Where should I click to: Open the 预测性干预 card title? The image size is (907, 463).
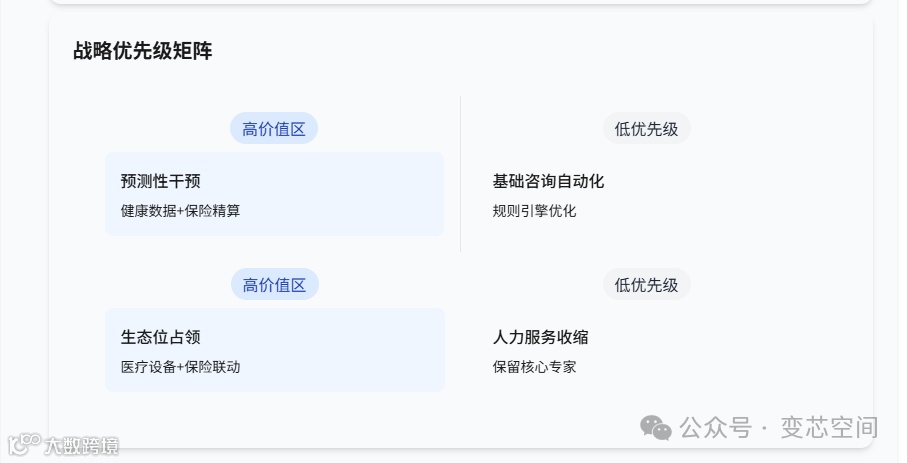tap(160, 181)
